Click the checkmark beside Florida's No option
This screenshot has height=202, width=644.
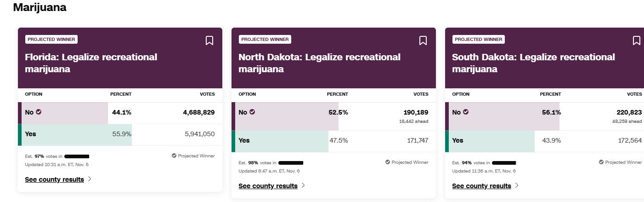coord(39,112)
